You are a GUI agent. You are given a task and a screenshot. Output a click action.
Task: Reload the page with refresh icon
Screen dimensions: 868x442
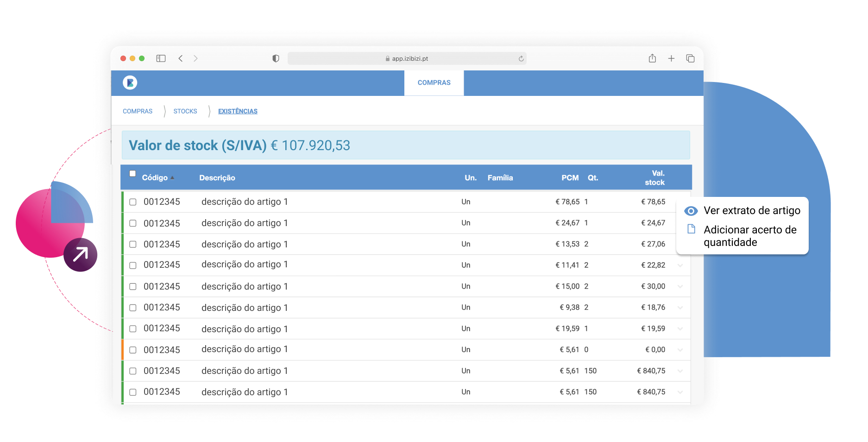pos(521,59)
